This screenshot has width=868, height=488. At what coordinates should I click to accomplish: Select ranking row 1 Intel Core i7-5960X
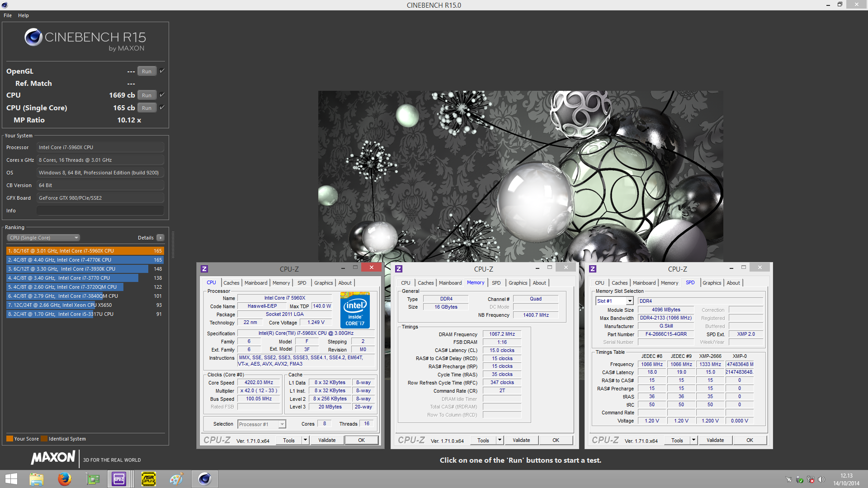click(x=85, y=251)
